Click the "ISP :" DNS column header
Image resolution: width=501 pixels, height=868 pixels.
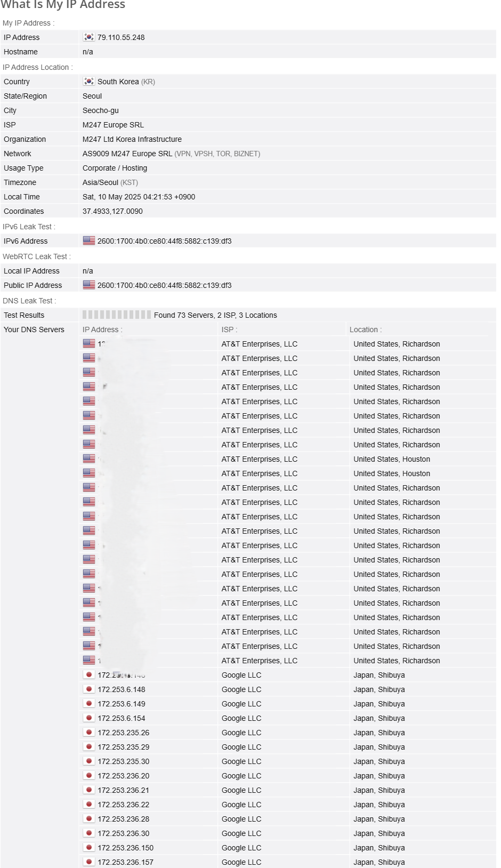pyautogui.click(x=230, y=329)
